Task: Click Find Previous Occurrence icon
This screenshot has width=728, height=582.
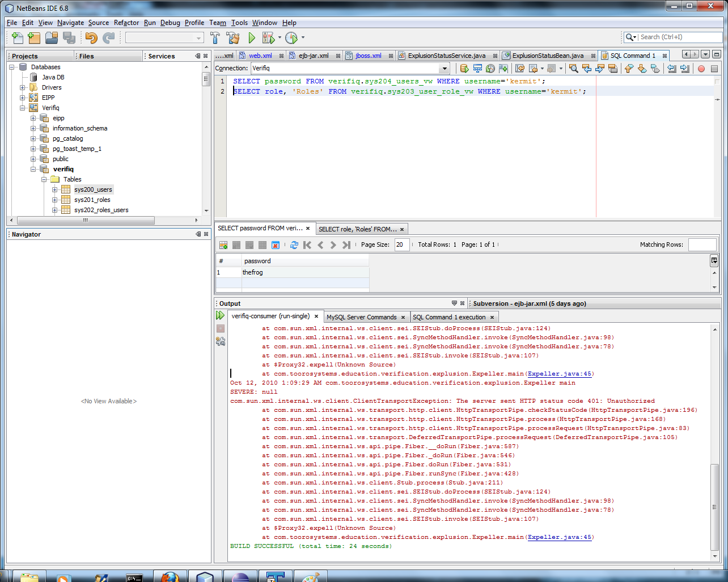Action: (x=587, y=69)
